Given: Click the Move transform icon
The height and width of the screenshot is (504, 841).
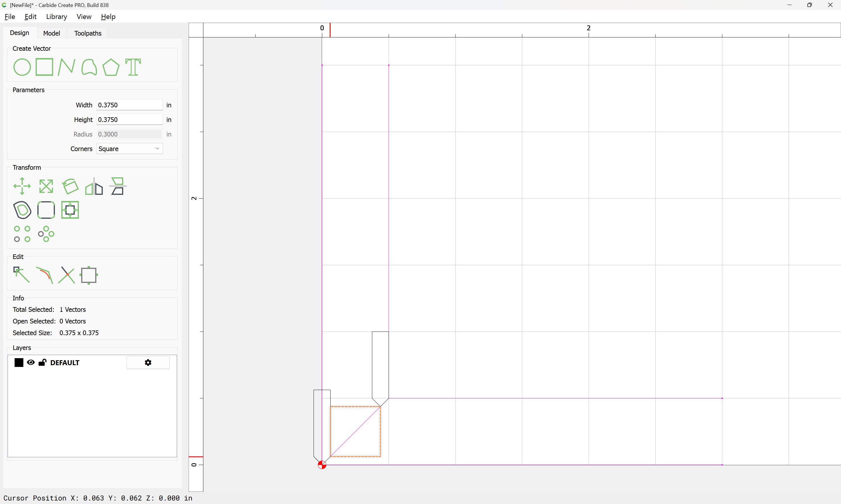Looking at the screenshot, I should click(x=22, y=186).
